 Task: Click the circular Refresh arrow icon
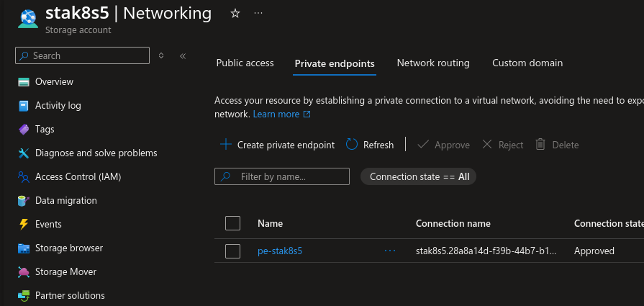352,145
